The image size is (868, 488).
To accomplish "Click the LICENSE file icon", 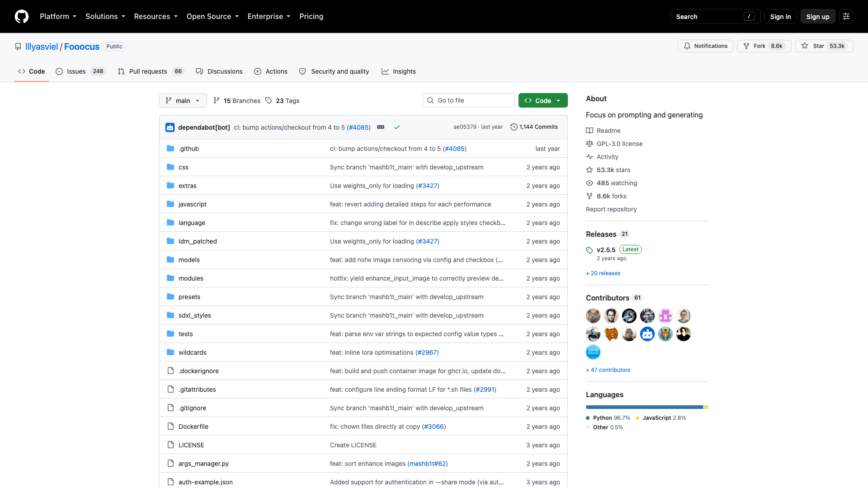I will click(x=170, y=445).
